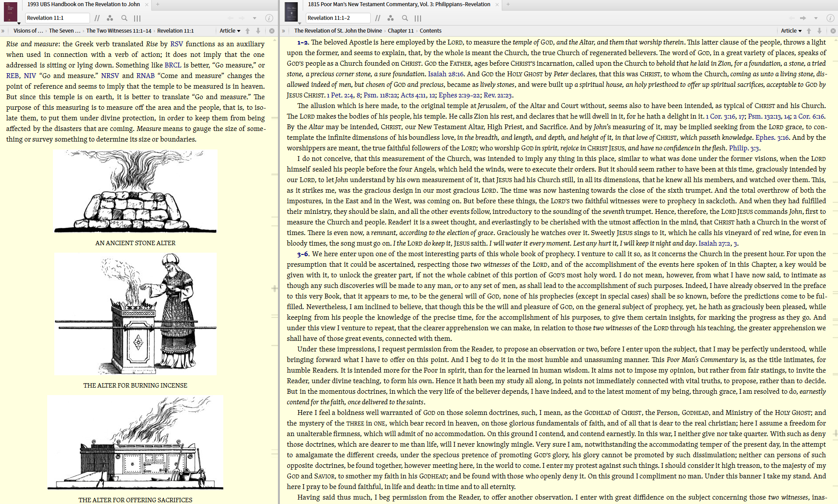
Task: Select the 1815 Poor Man's Commentary tab
Action: pos(399,4)
